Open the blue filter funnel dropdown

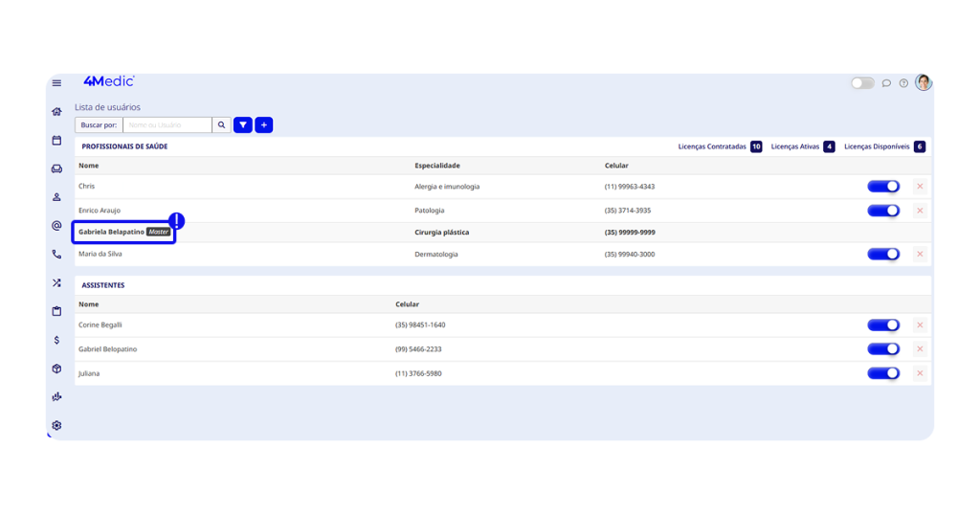[243, 125]
